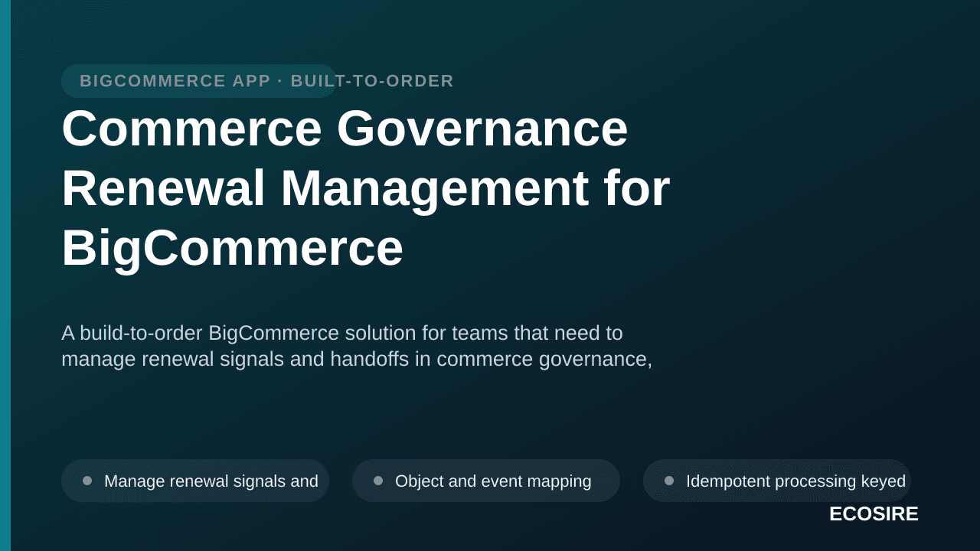Click bullet dot beside 'Manage renewal signals and'
The height and width of the screenshot is (551, 980).
tap(87, 481)
